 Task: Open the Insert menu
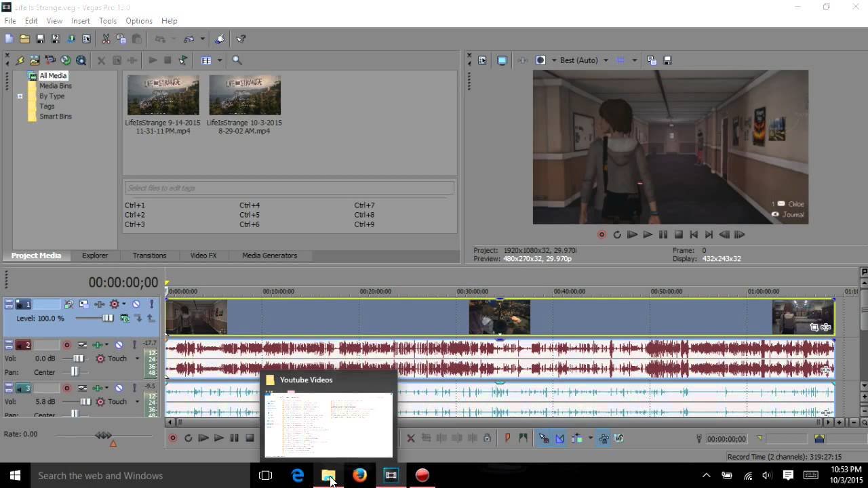(x=80, y=21)
